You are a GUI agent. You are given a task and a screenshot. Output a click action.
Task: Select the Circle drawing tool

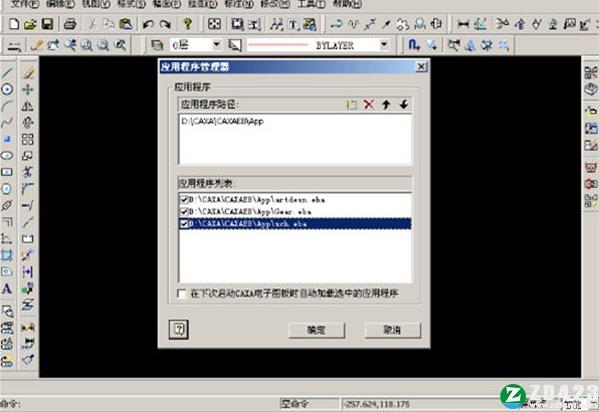coord(7,89)
